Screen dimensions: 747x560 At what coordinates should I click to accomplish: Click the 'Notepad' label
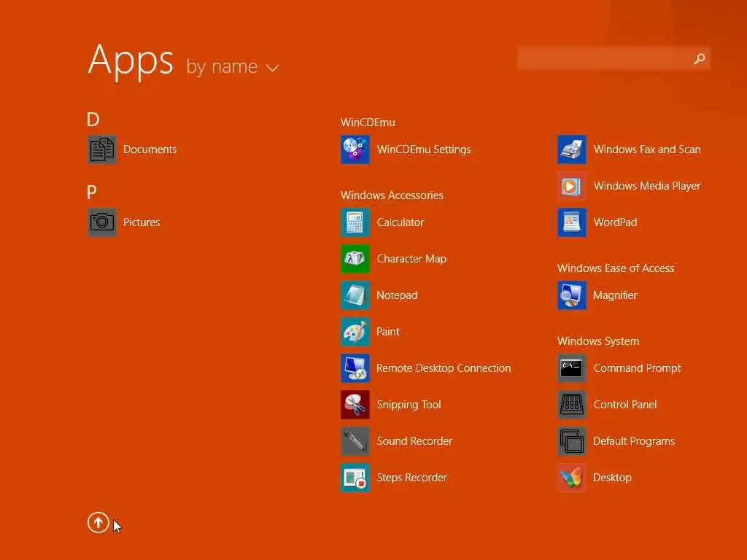pos(397,295)
